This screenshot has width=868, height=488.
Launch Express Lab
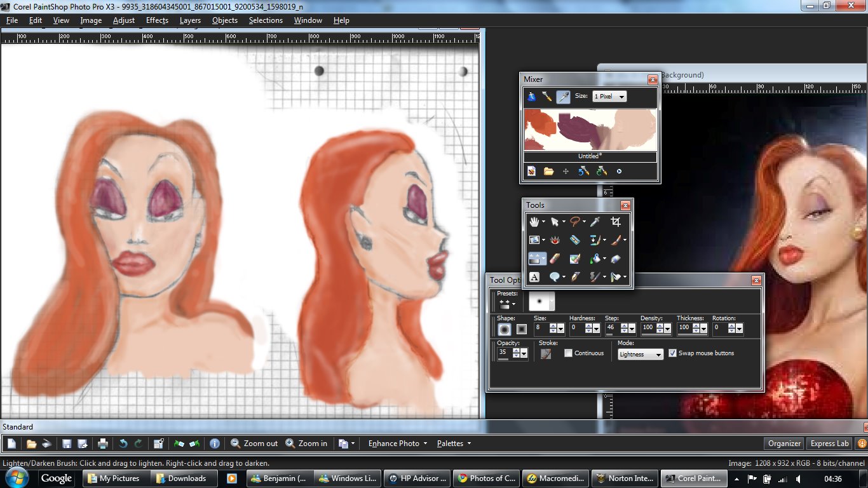pos(830,444)
